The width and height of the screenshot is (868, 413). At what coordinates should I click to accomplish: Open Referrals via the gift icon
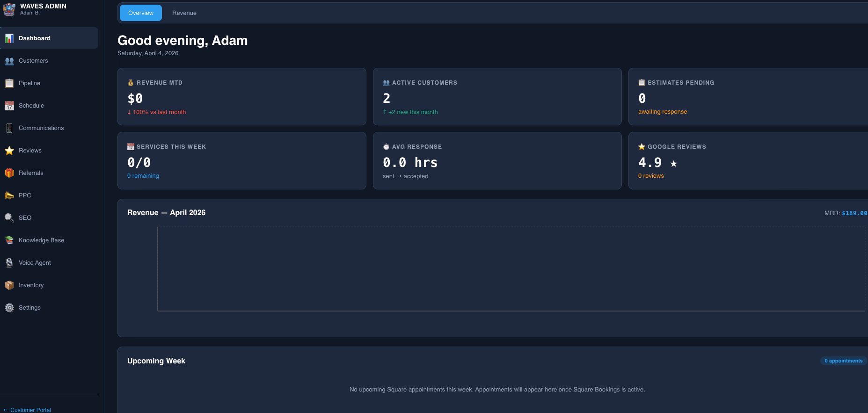click(9, 173)
